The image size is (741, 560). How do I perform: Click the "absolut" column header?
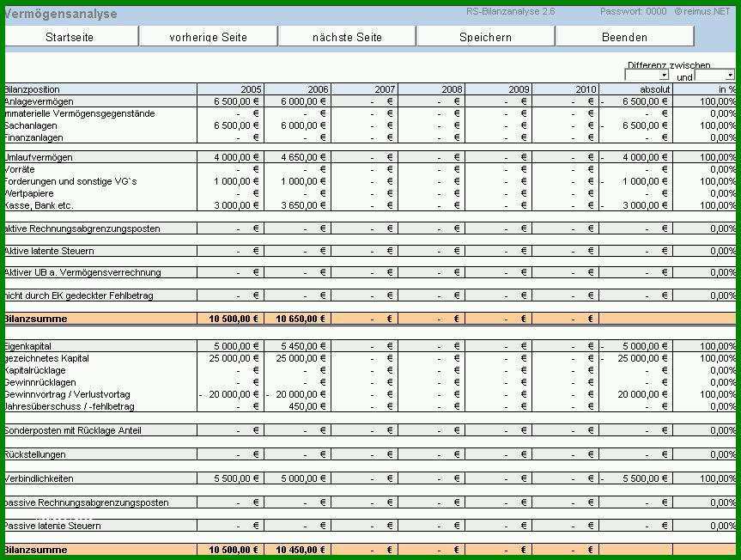636,89
